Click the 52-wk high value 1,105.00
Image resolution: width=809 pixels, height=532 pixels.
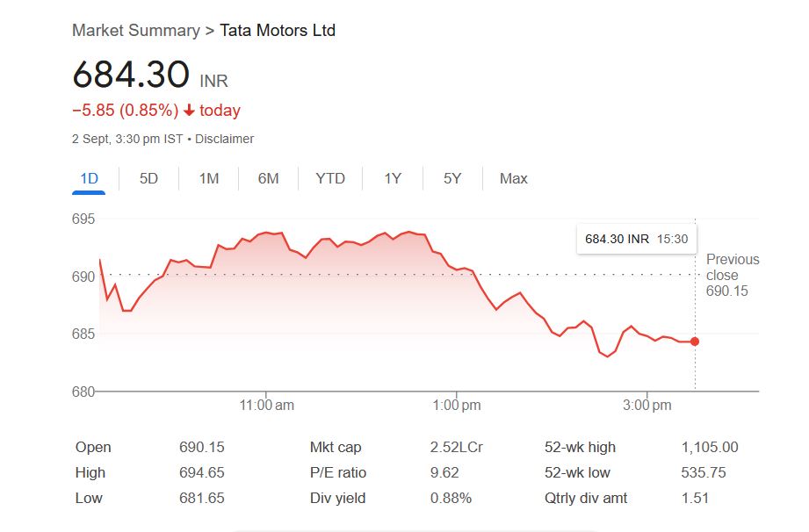709,447
